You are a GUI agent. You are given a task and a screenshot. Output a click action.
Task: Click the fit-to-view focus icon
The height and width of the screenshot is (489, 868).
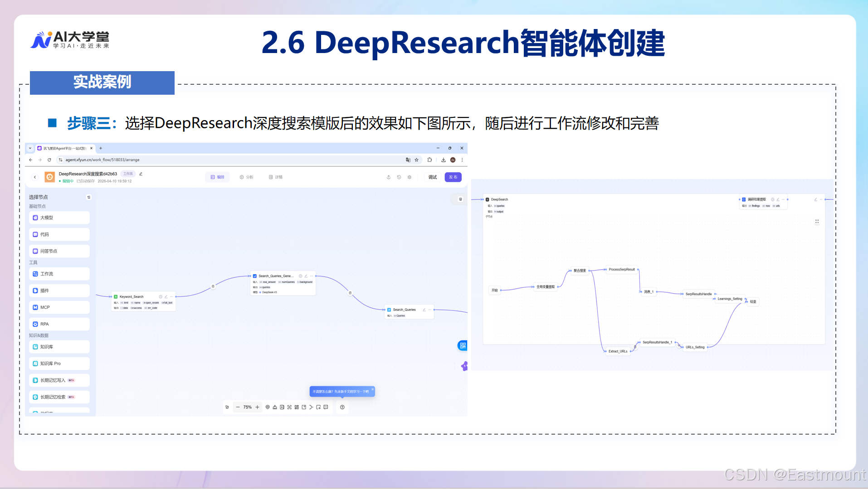point(289,407)
